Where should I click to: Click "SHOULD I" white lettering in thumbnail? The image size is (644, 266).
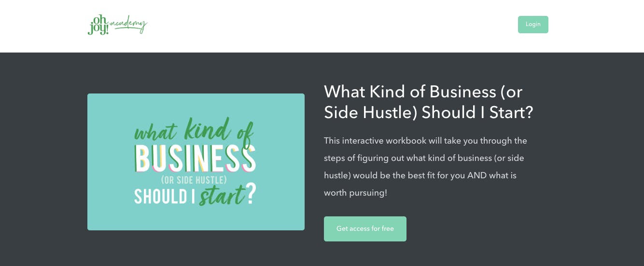[x=164, y=197]
